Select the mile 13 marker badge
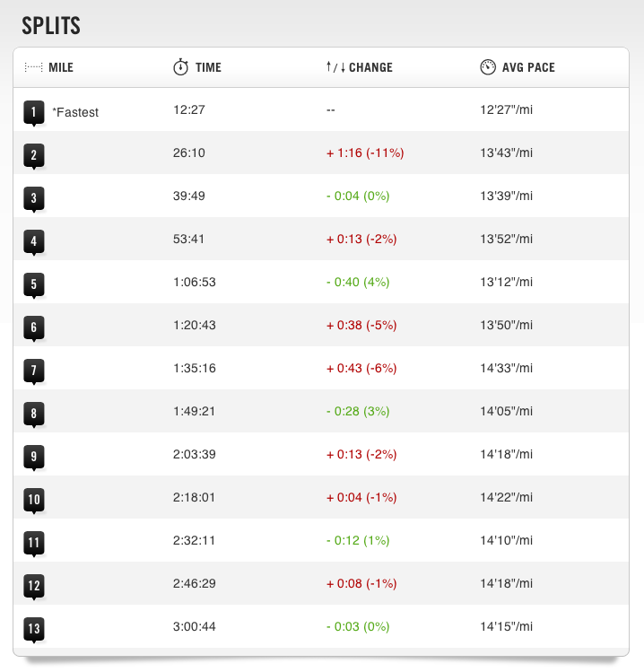 click(34, 630)
